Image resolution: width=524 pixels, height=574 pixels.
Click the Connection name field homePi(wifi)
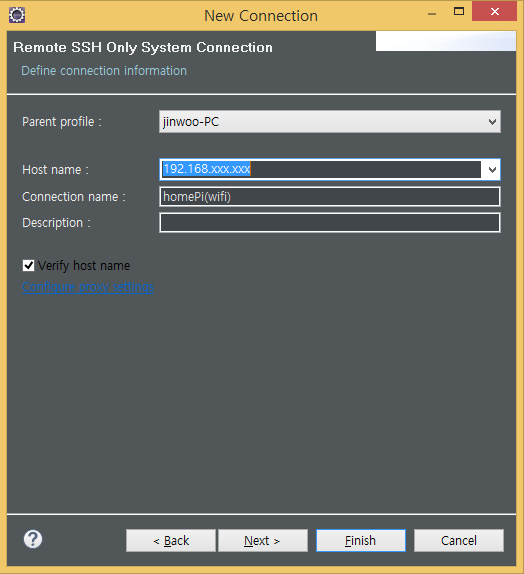(330, 197)
